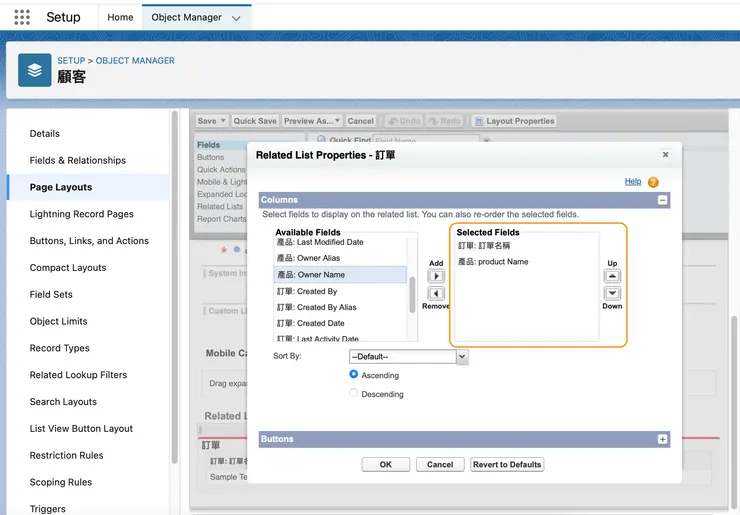The height and width of the screenshot is (515, 740).
Task: Select Related Lists in layout palette
Action: coord(220,206)
